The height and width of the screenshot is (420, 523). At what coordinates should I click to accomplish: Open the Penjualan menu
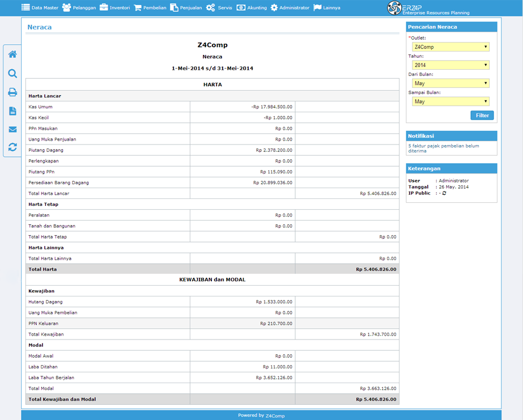pyautogui.click(x=186, y=7)
